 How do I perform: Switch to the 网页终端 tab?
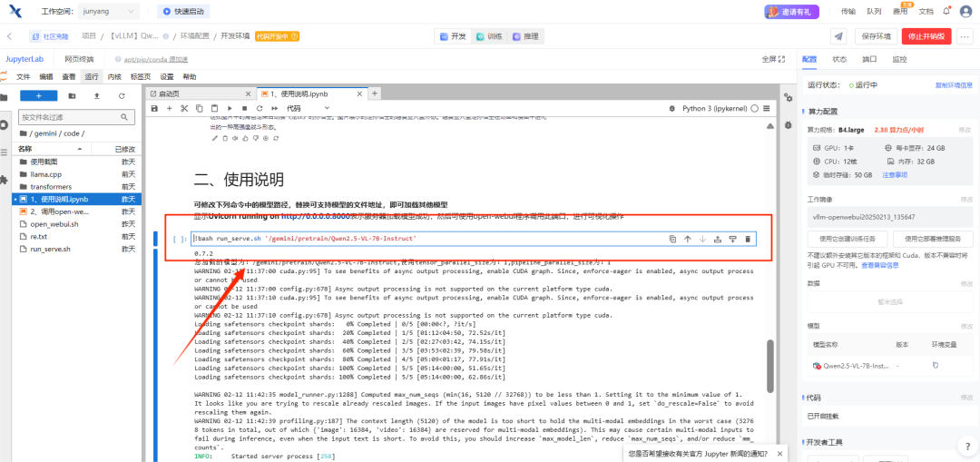tap(79, 59)
